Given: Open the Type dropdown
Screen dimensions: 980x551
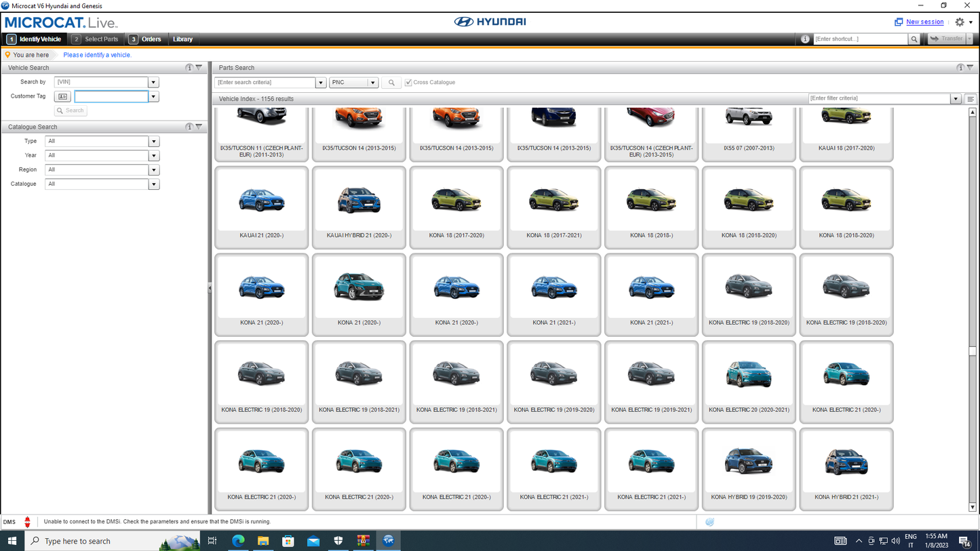Looking at the screenshot, I should click(154, 142).
